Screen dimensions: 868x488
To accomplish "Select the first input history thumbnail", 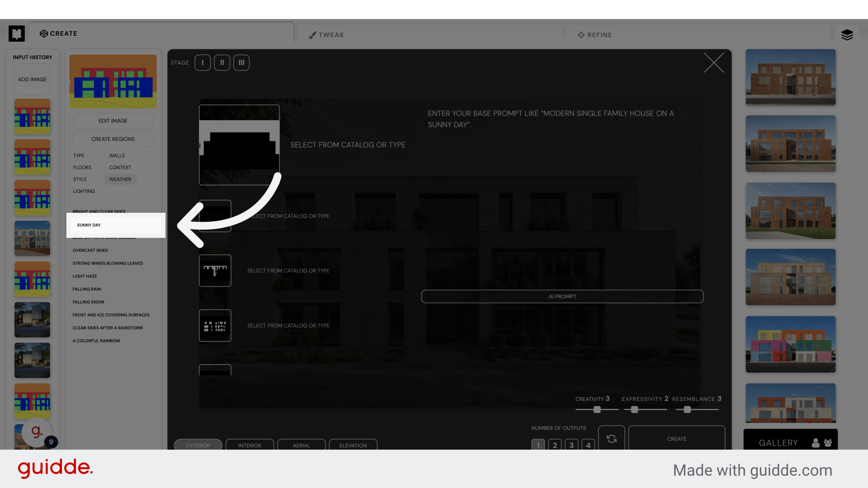I will (x=32, y=116).
